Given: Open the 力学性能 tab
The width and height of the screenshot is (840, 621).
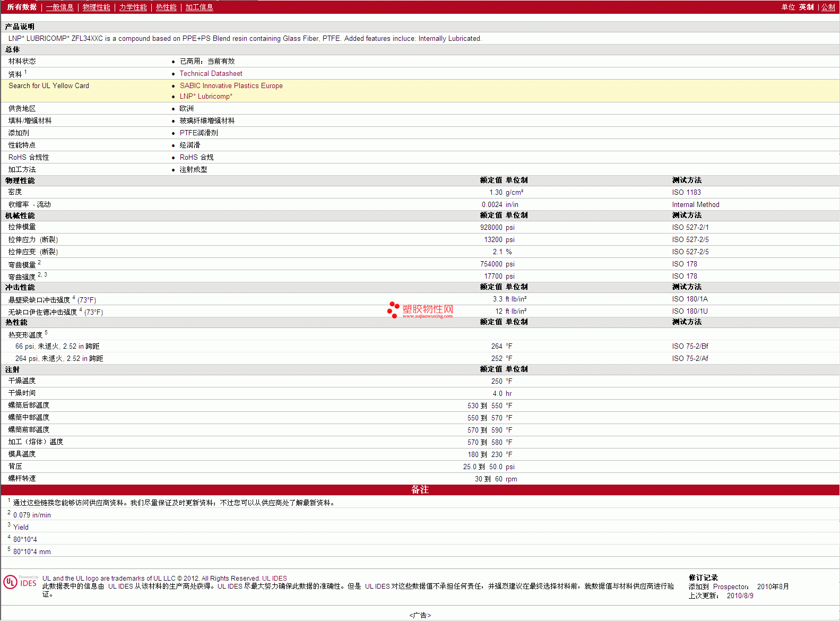Looking at the screenshot, I should [133, 7].
